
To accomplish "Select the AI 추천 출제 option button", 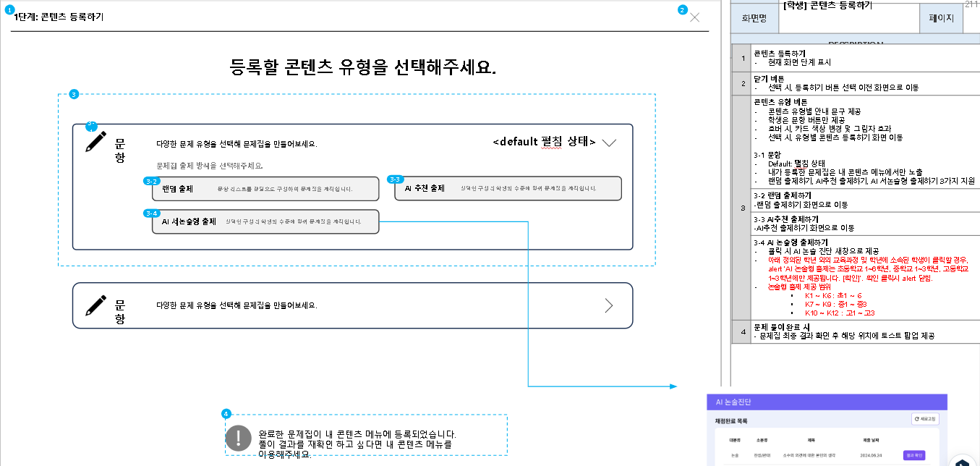I will point(508,189).
